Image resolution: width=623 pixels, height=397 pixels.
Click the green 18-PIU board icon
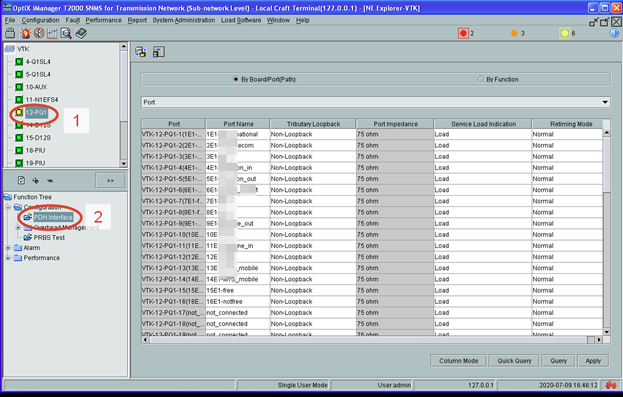click(x=19, y=150)
